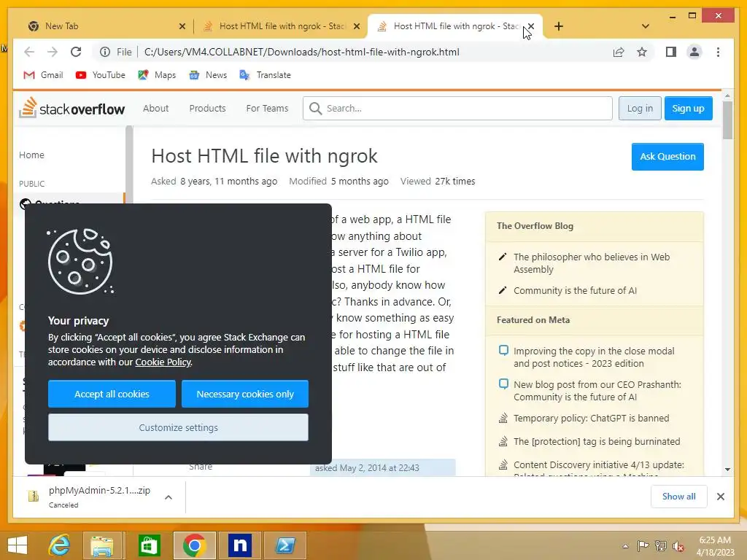
Task: View site information via File info icon
Action: (x=105, y=52)
